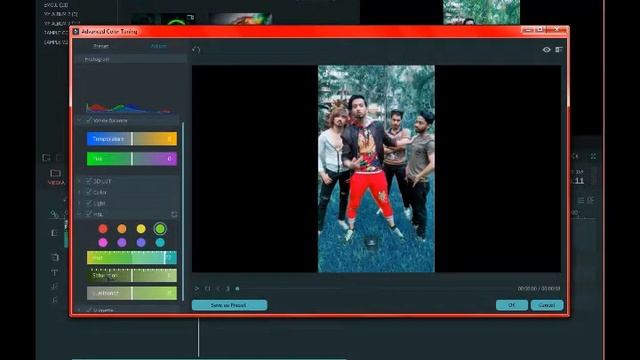Switch to the Preset tab
The height and width of the screenshot is (360, 640).
click(101, 46)
